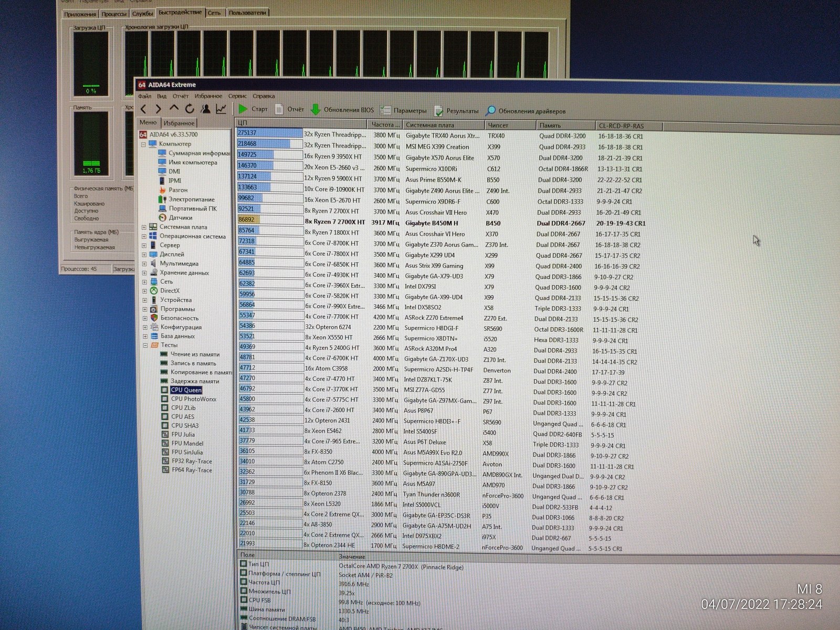840x630 pixels.
Task: Open Результаты from the toolbar
Action: point(456,111)
